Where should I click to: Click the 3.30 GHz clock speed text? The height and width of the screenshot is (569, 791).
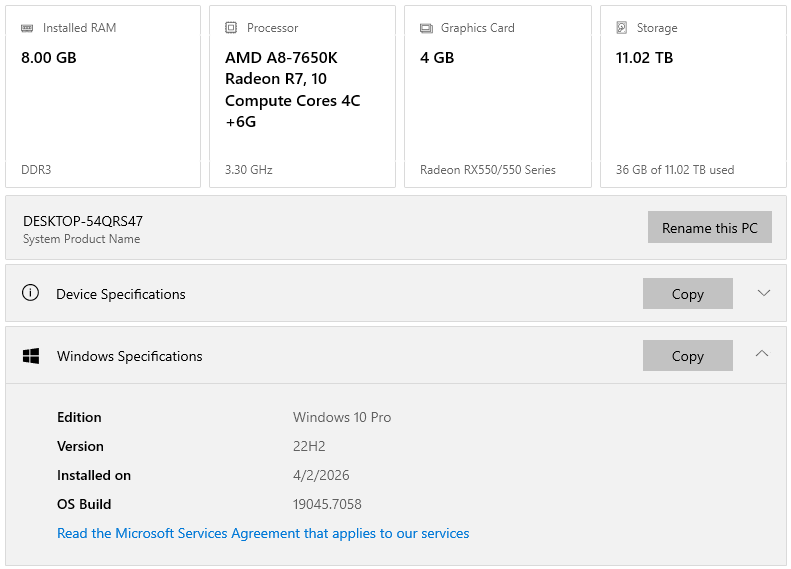point(249,169)
